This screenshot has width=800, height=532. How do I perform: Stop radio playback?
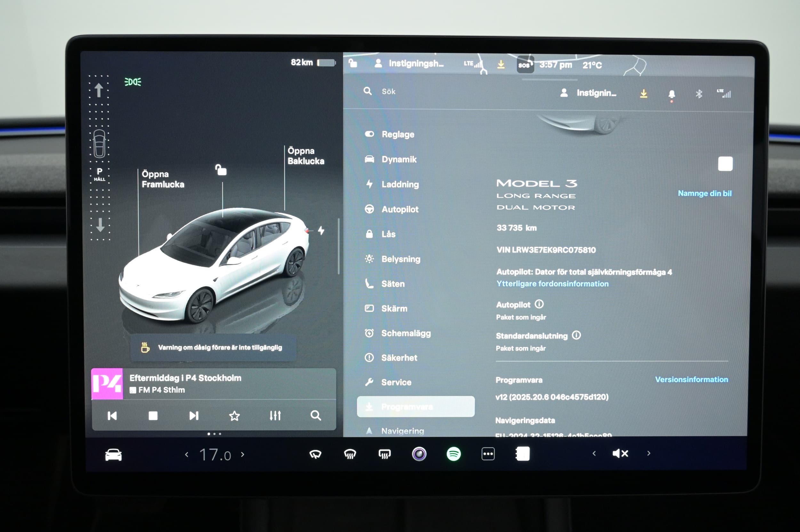tap(153, 416)
